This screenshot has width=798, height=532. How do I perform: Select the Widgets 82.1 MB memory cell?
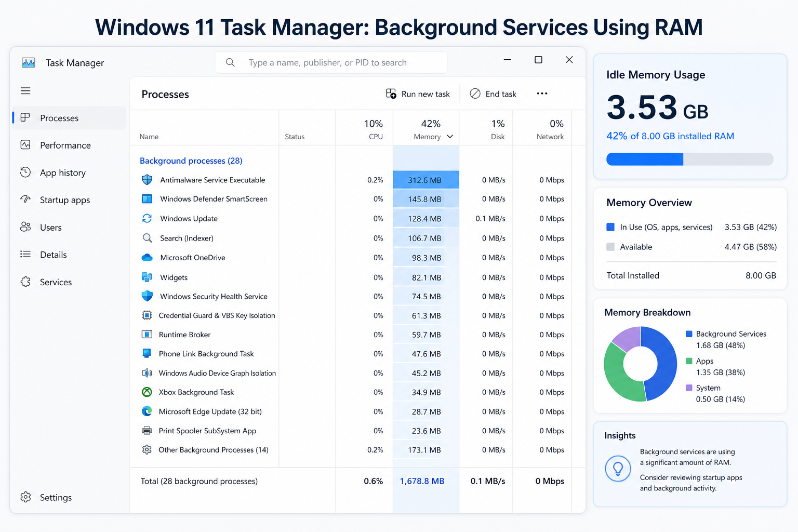(426, 277)
